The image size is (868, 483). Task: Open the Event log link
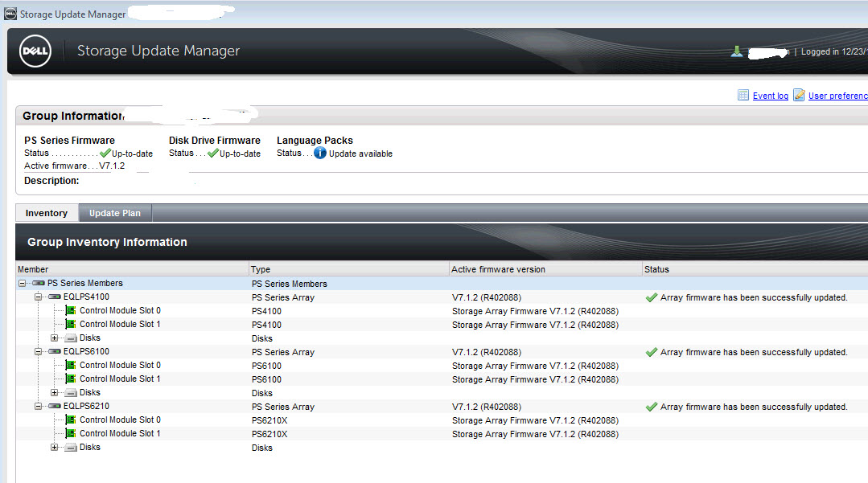click(x=771, y=96)
